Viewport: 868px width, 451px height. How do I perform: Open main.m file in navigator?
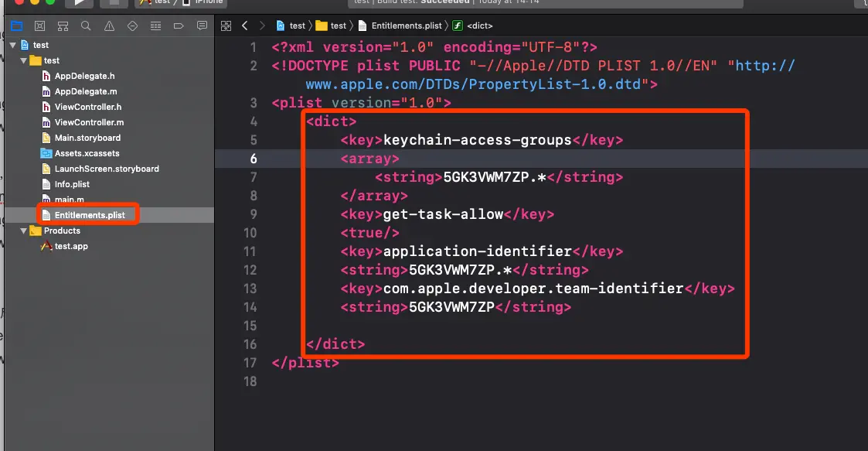(x=69, y=200)
